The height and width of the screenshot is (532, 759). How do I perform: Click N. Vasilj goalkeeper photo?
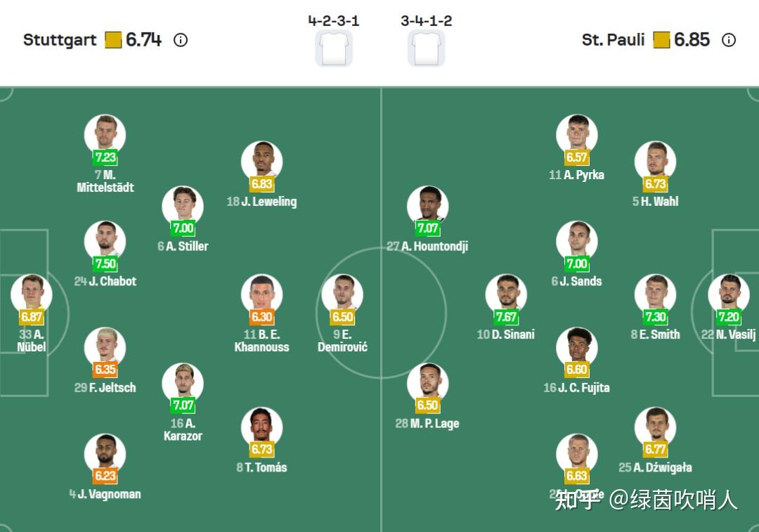729,293
